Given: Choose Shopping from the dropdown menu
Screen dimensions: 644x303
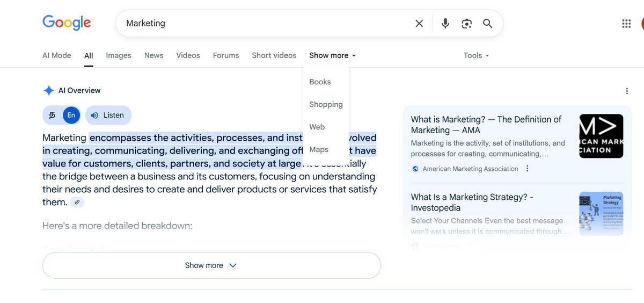Looking at the screenshot, I should (x=326, y=104).
